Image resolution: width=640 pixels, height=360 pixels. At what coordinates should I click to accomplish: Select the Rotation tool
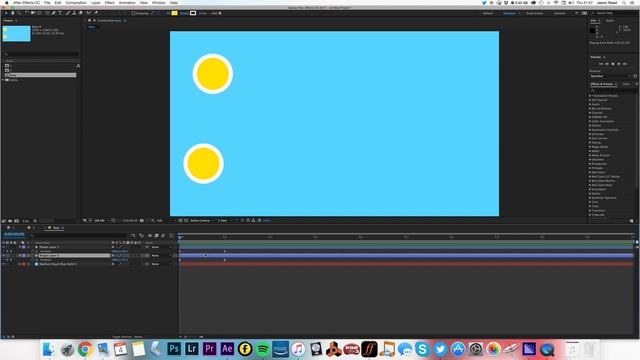(27, 13)
